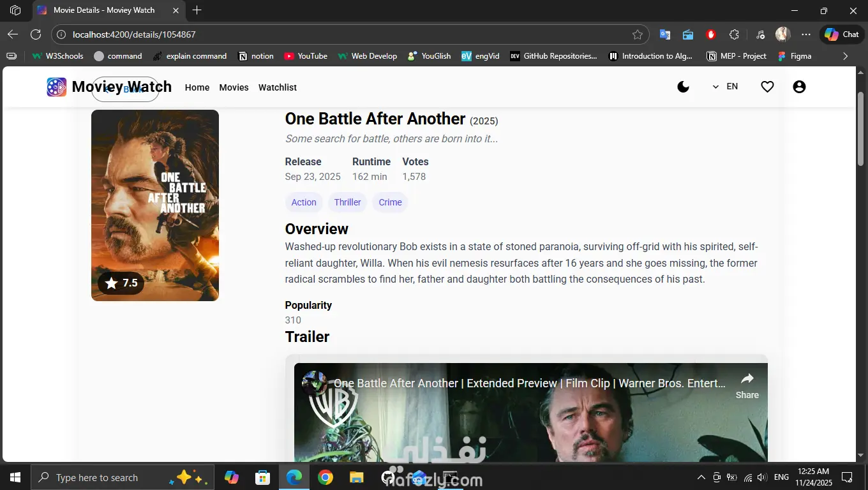
Task: Open the red hand ad-blocker extension
Action: (x=711, y=34)
